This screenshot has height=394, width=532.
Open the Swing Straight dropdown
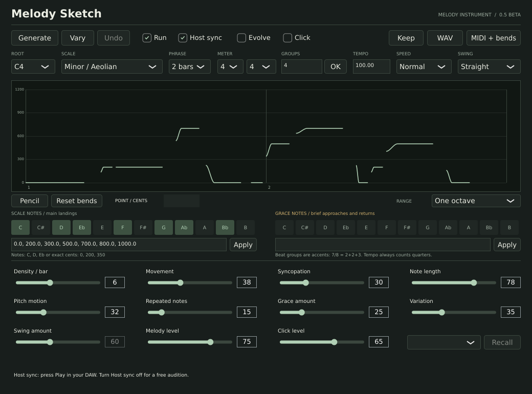pyautogui.click(x=489, y=67)
